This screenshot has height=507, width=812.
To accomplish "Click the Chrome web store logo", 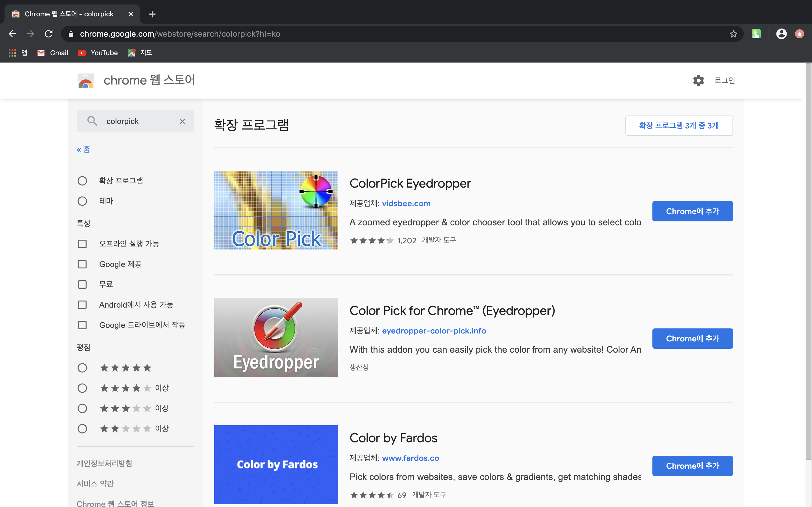I will tap(85, 81).
